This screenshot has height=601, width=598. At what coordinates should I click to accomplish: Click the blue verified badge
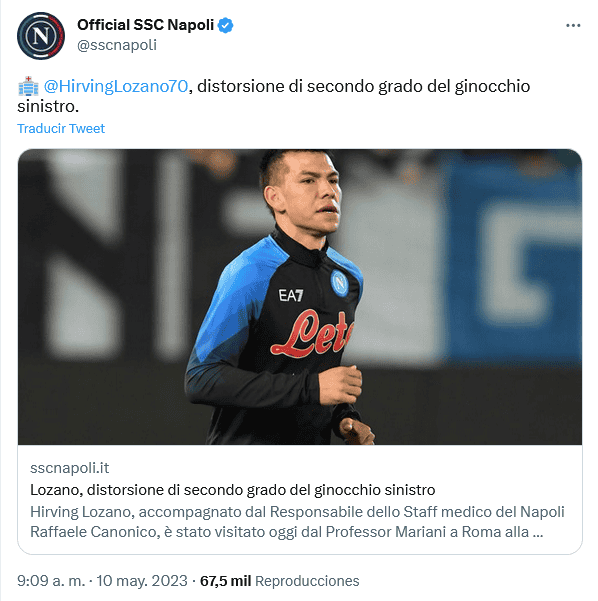coord(225,25)
